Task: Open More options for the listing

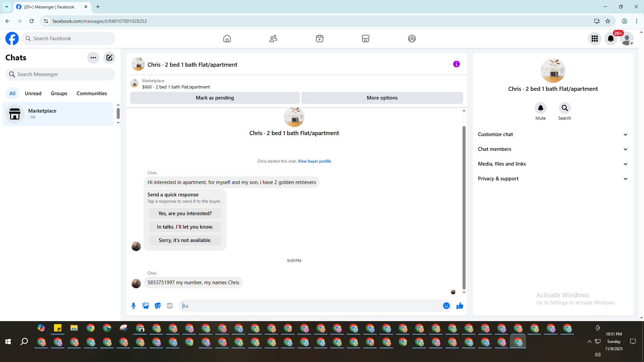Action: (x=382, y=98)
